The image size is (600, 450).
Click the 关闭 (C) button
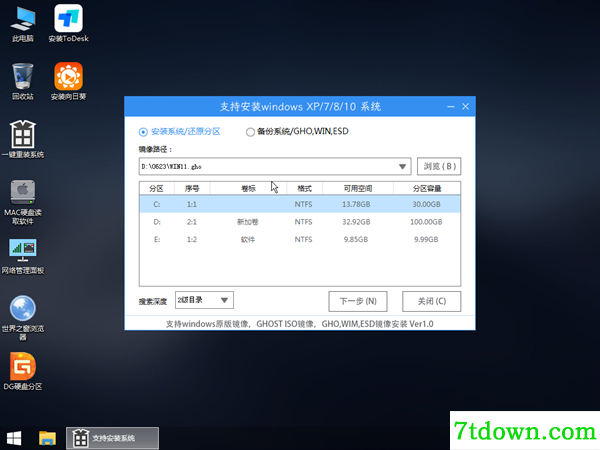pos(432,301)
